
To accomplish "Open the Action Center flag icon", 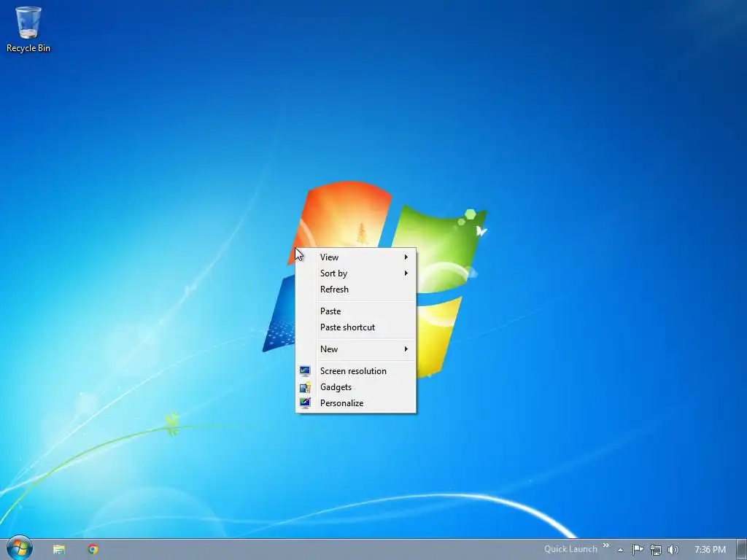I will point(638,550).
